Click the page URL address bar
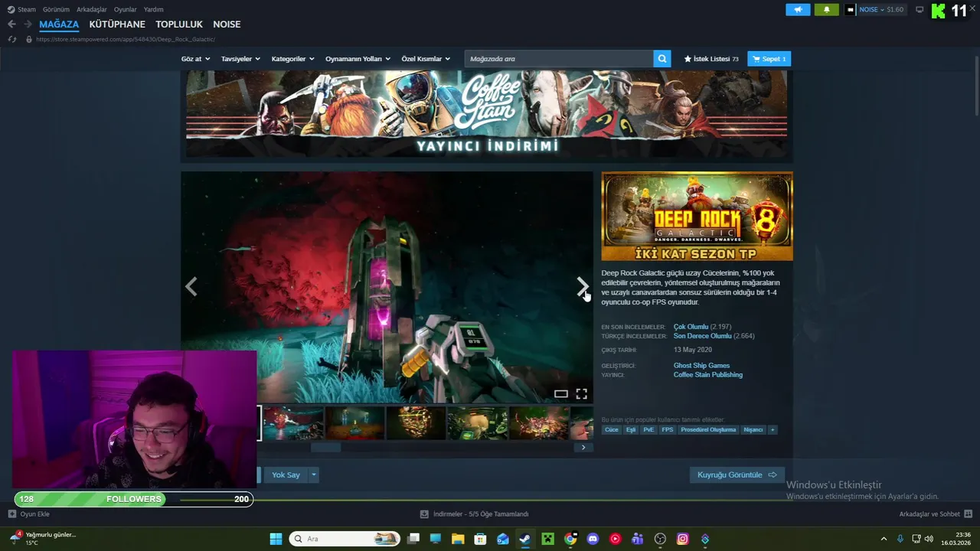The width and height of the screenshot is (980, 551). pyautogui.click(x=126, y=39)
